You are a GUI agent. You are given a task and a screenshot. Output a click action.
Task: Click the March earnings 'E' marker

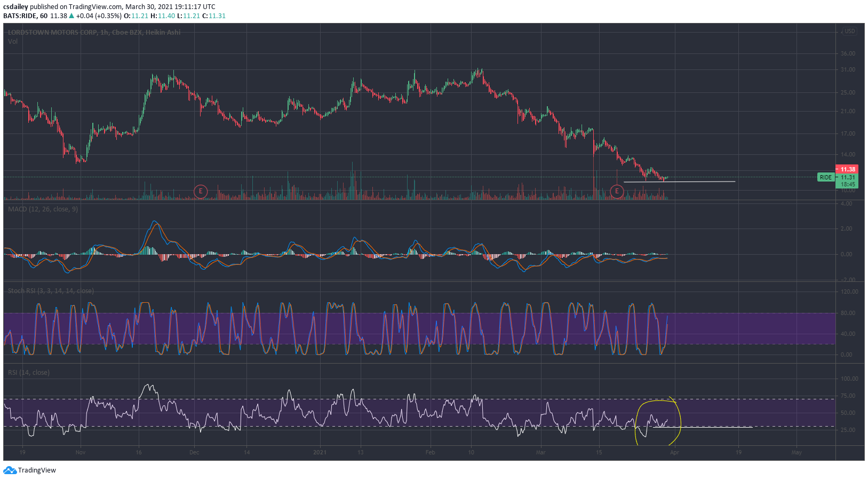pos(617,191)
